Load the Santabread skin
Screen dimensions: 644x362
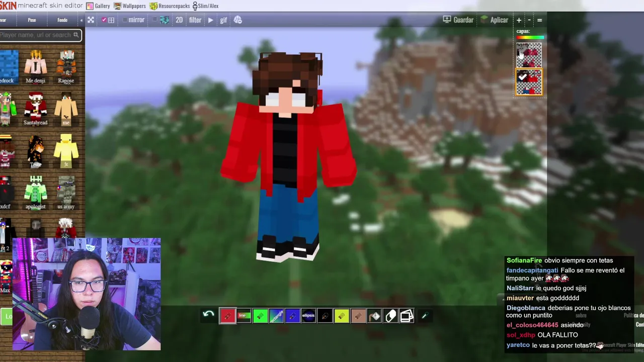pyautogui.click(x=35, y=109)
